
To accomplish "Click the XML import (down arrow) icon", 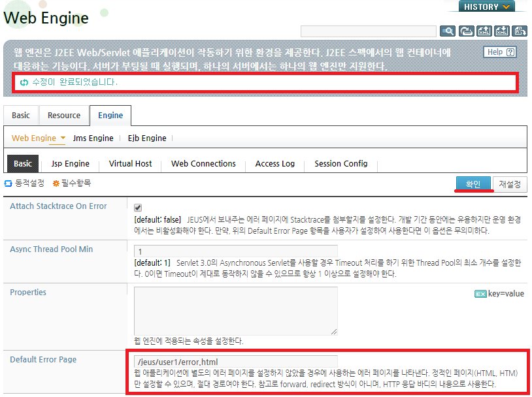I will click(x=501, y=31).
